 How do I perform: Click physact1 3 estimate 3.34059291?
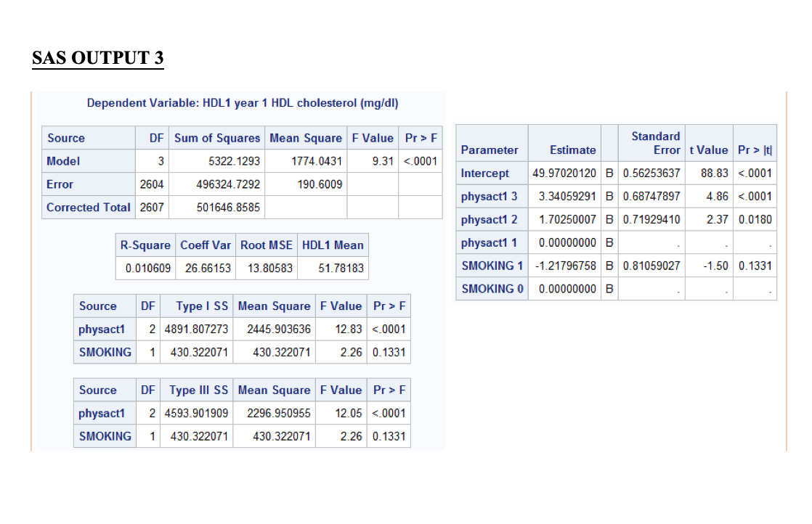click(567, 197)
